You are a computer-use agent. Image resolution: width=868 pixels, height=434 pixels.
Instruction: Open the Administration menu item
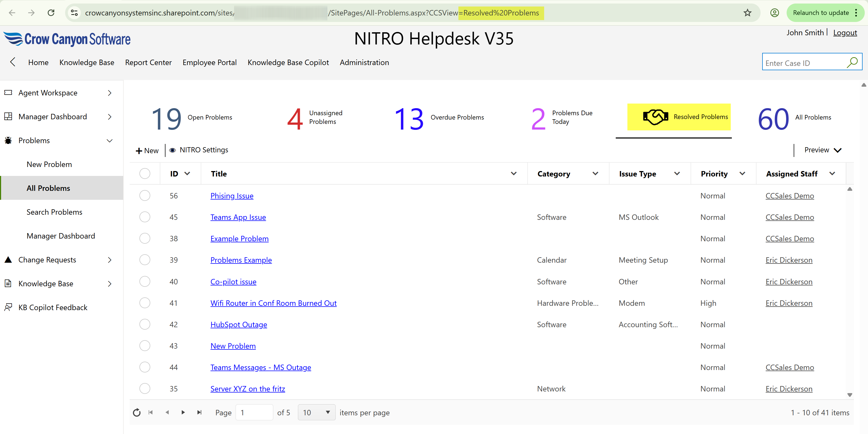[364, 62]
